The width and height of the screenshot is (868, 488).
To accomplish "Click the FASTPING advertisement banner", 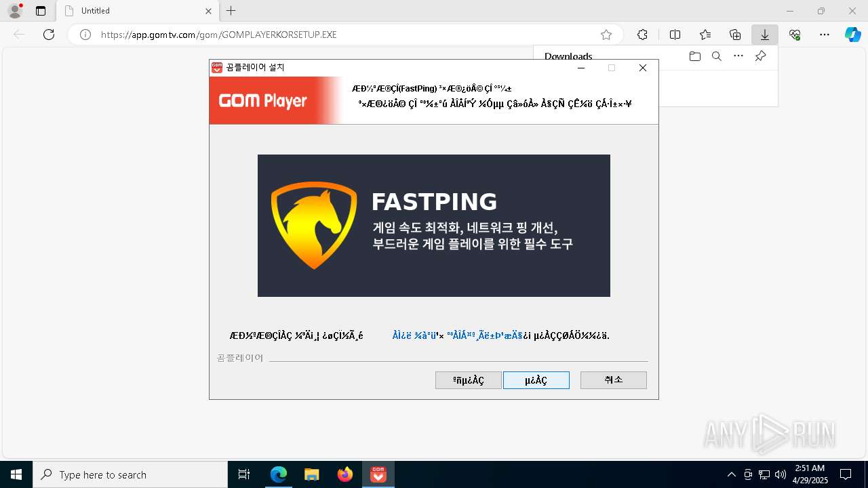I will tap(434, 226).
